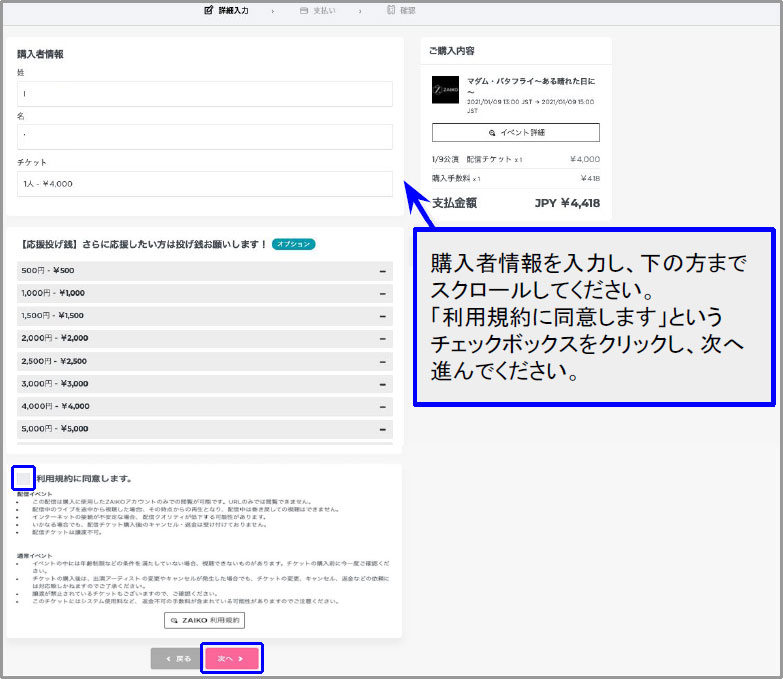Click the 戻る back button
The height and width of the screenshot is (679, 783).
[x=178, y=659]
